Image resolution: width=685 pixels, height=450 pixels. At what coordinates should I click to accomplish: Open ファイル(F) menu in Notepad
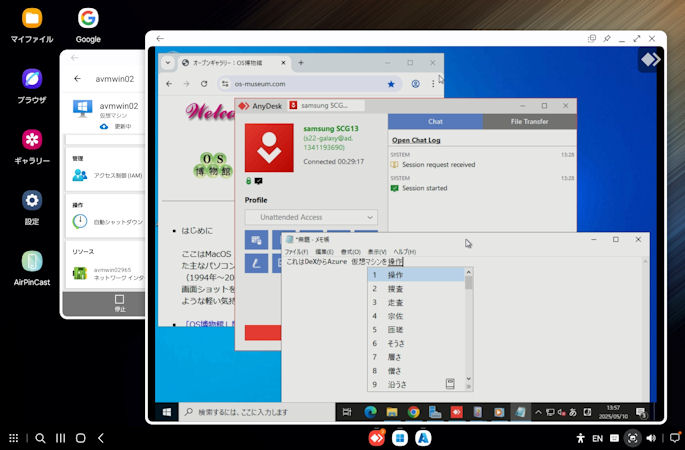(x=296, y=252)
